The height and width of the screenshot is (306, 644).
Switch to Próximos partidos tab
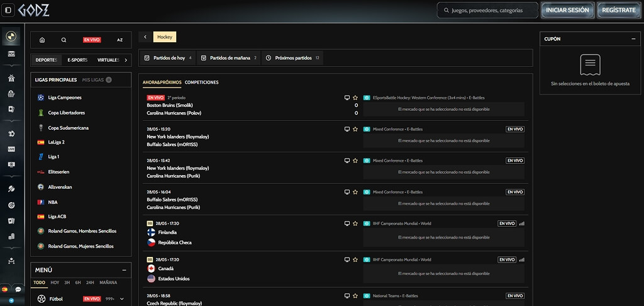click(292, 58)
